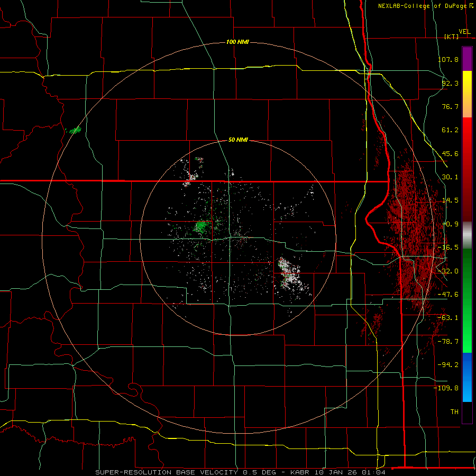Click the 100 NMI range ring label
Viewport: 476px width, 476px height.
pos(237,42)
